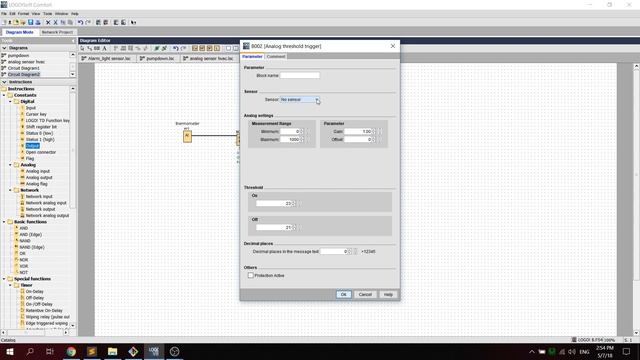
Task: Select On-Delay under the Timer folder
Action: click(35, 291)
